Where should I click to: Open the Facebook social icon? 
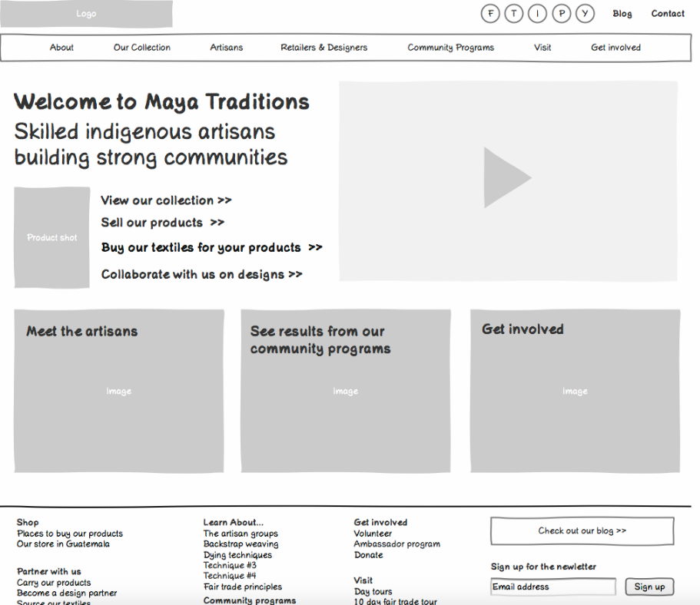click(x=489, y=13)
